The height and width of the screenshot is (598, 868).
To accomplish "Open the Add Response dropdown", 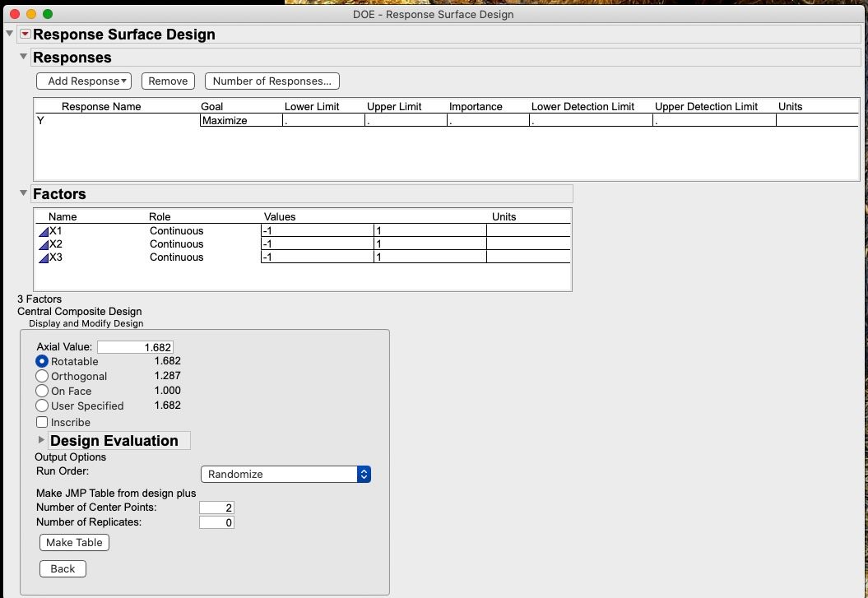I will [x=83, y=81].
